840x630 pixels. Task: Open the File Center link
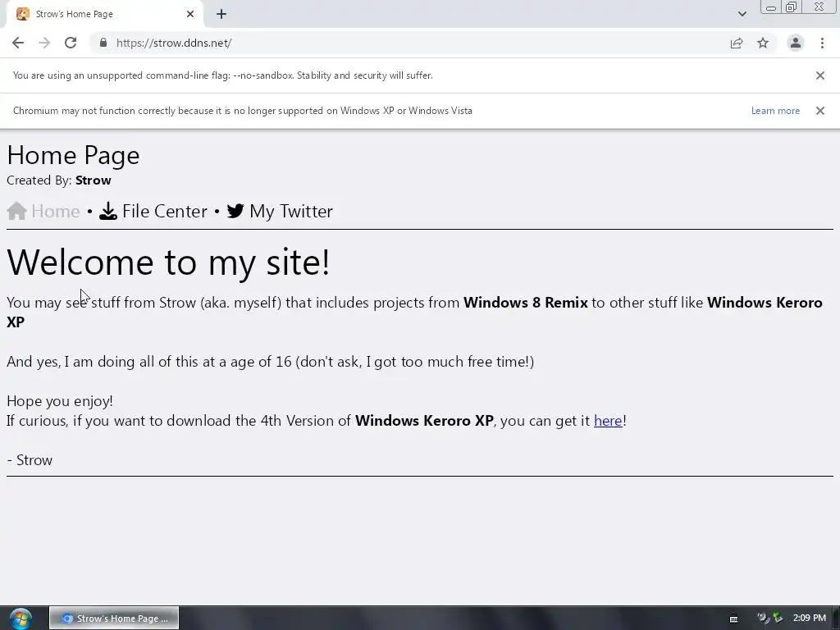click(x=164, y=211)
